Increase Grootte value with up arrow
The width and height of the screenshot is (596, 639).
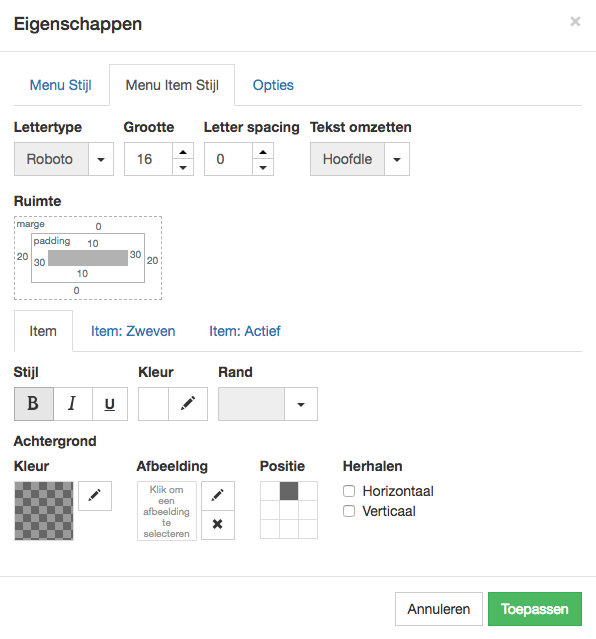coord(183,152)
